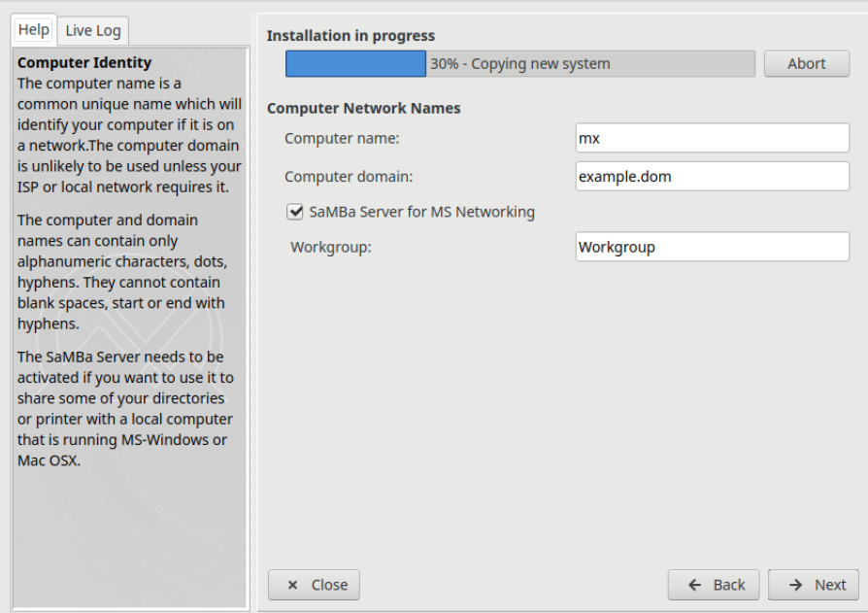Click the Next button
Viewport: 868px width, 613px height.
coord(814,585)
